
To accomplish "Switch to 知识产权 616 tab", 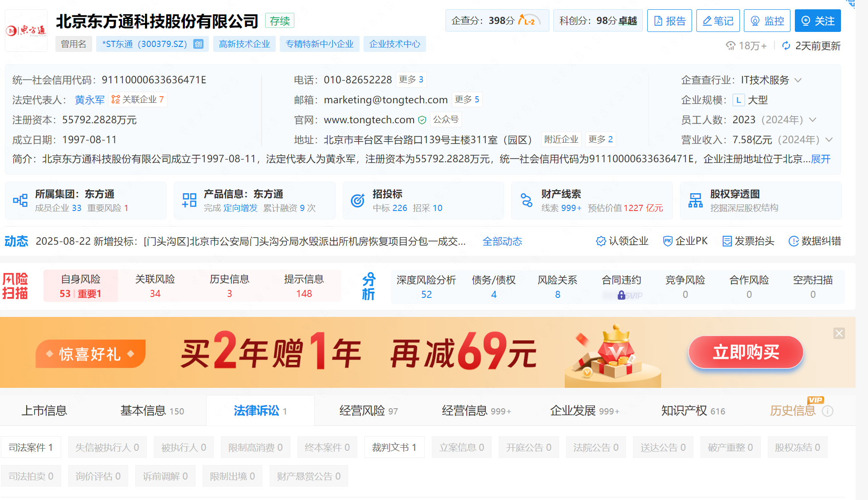I will coord(693,411).
